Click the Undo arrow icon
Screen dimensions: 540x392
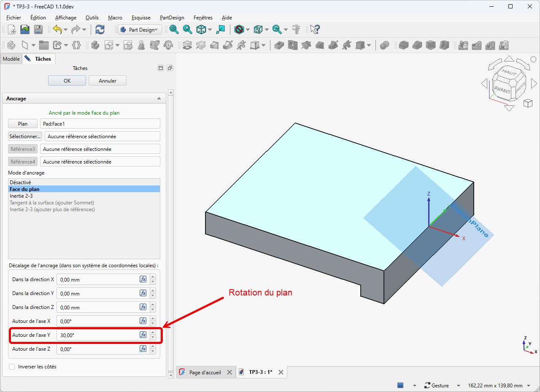tap(57, 30)
